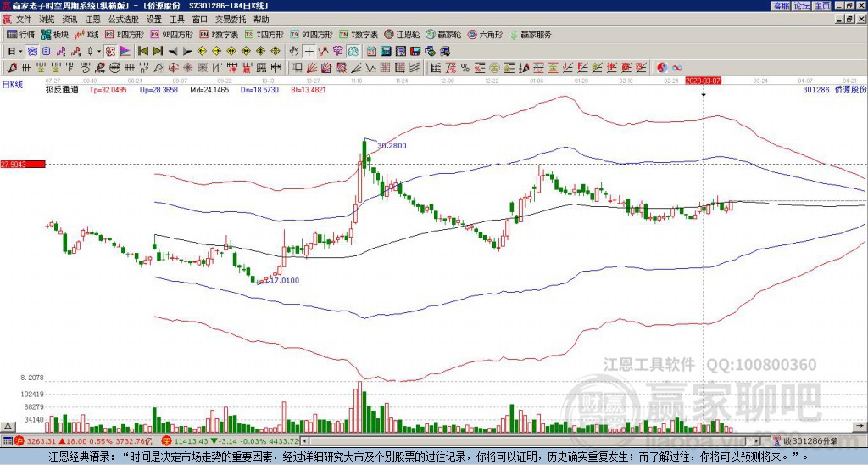Toggle the 权 adjustment icon
868x465 pixels.
[x=110, y=51]
